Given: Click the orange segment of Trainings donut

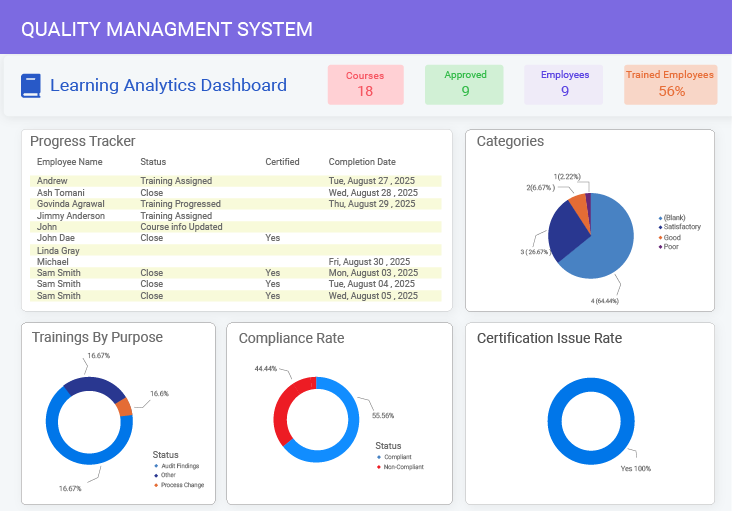Looking at the screenshot, I should click(x=124, y=407).
